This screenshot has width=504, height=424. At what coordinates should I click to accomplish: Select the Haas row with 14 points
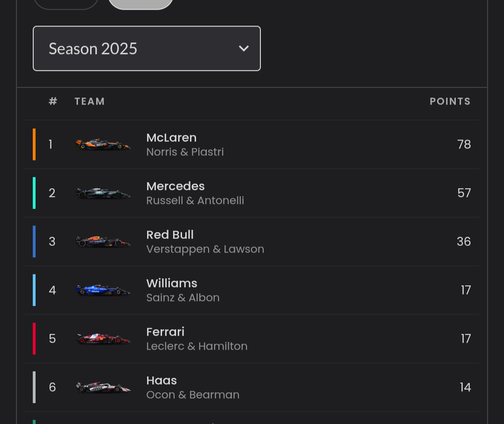pos(252,387)
